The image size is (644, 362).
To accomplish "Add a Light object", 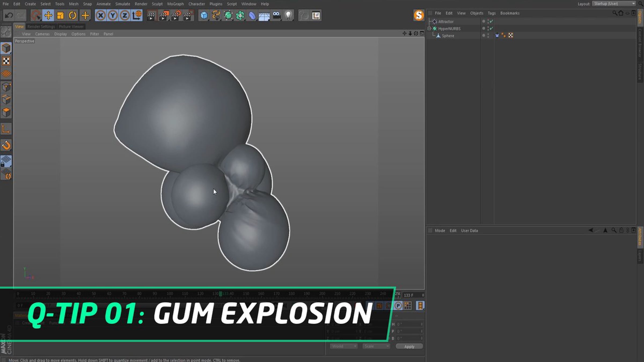I will (x=288, y=16).
